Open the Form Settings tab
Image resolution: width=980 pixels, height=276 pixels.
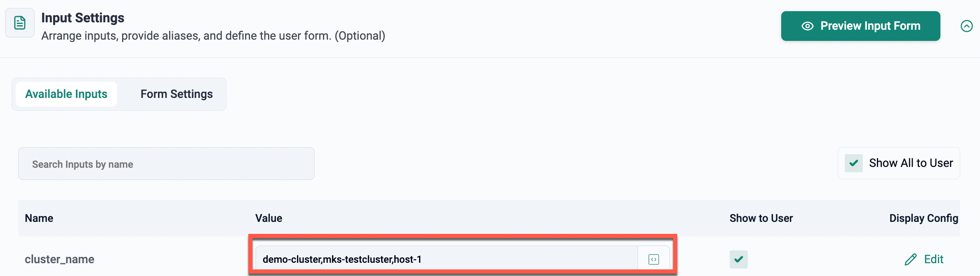(x=177, y=94)
